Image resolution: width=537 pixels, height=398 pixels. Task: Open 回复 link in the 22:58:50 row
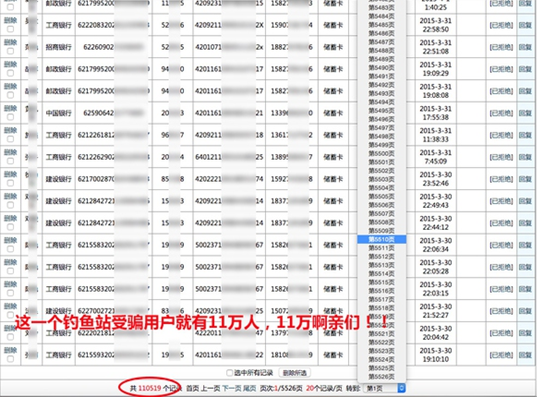click(525, 25)
